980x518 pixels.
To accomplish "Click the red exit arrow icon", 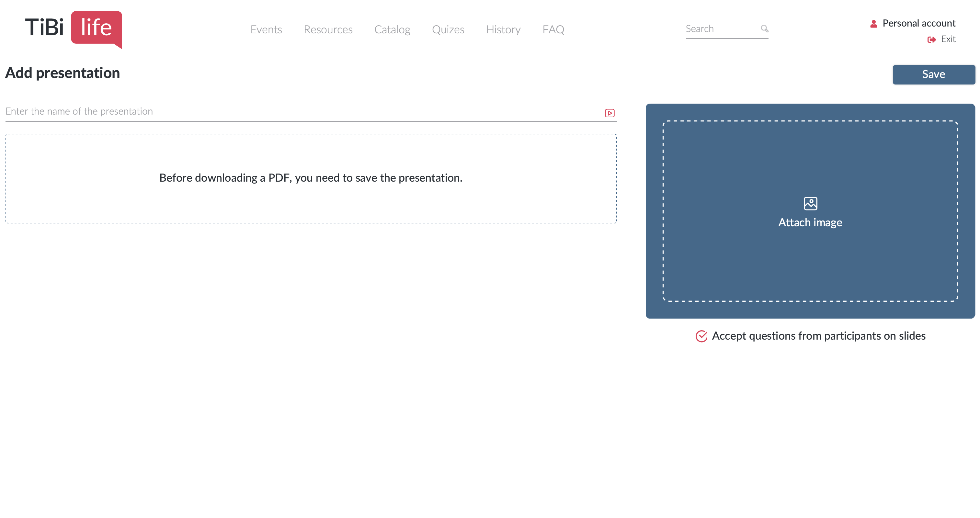I will pos(931,39).
